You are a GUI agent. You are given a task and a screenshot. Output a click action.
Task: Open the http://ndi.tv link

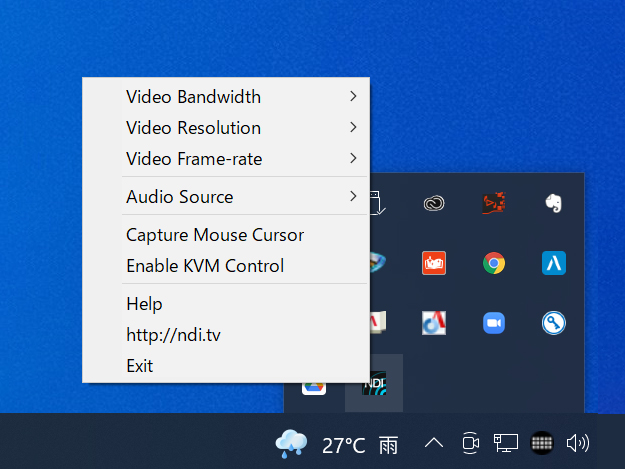point(173,335)
